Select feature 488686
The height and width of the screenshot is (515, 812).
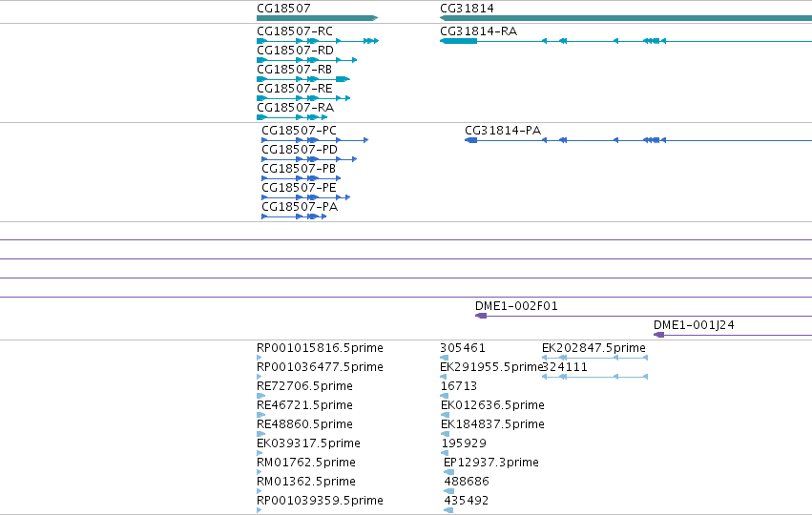coord(467,482)
